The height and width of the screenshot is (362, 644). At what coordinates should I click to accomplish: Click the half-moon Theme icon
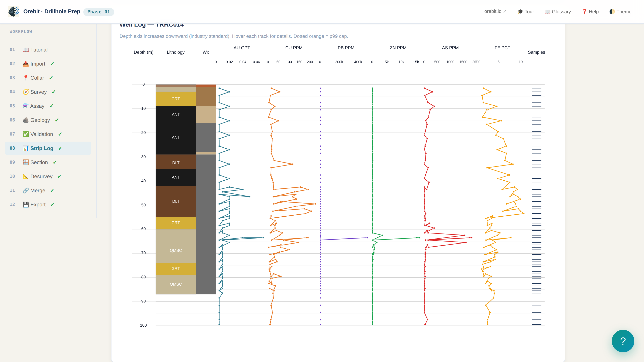(x=612, y=12)
